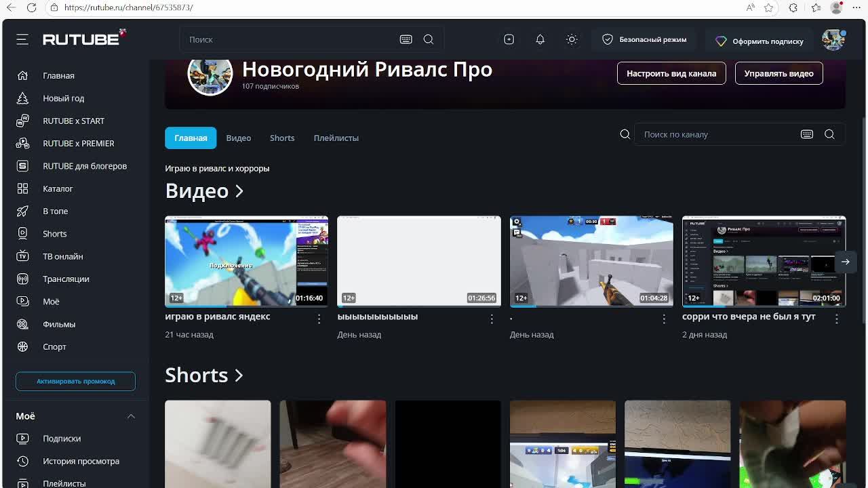The image size is (868, 488).
Task: Open options menu for ыыыыыыыыыыыы video
Action: pyautogui.click(x=492, y=319)
